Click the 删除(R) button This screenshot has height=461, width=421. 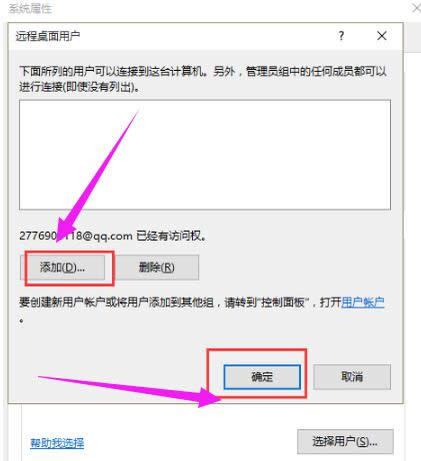(x=157, y=267)
